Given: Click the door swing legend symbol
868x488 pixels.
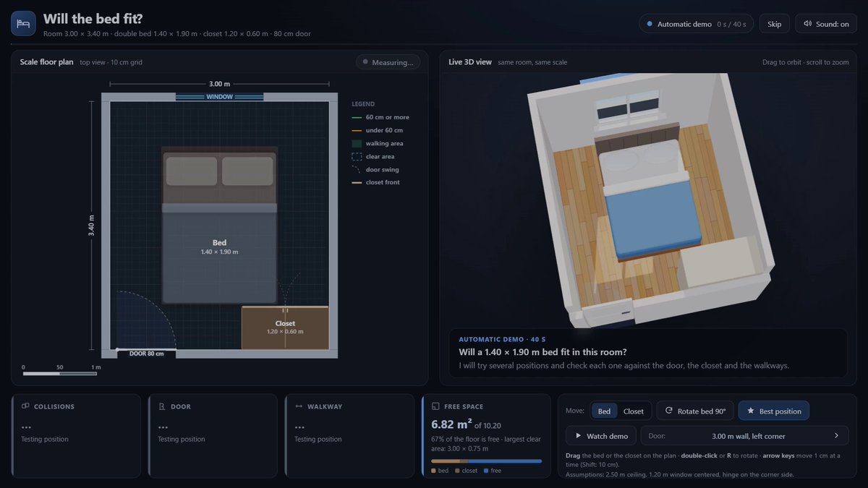Looking at the screenshot, I should pos(356,169).
